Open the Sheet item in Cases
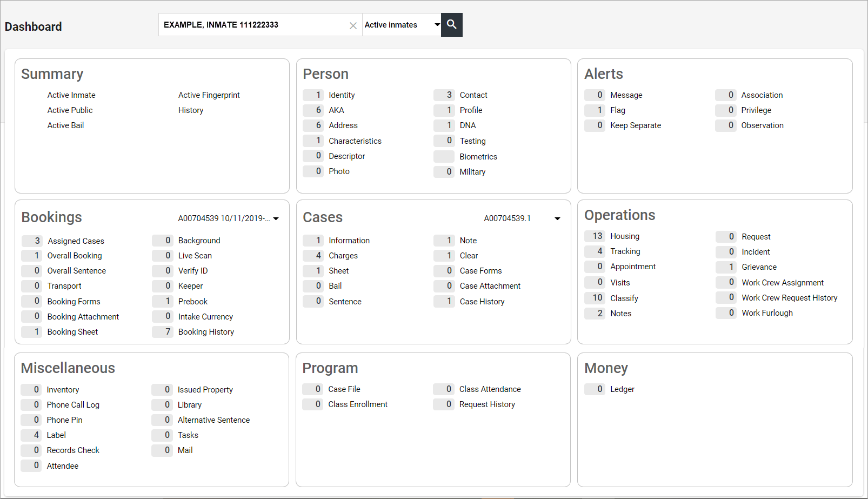The height and width of the screenshot is (499, 868). tap(339, 271)
